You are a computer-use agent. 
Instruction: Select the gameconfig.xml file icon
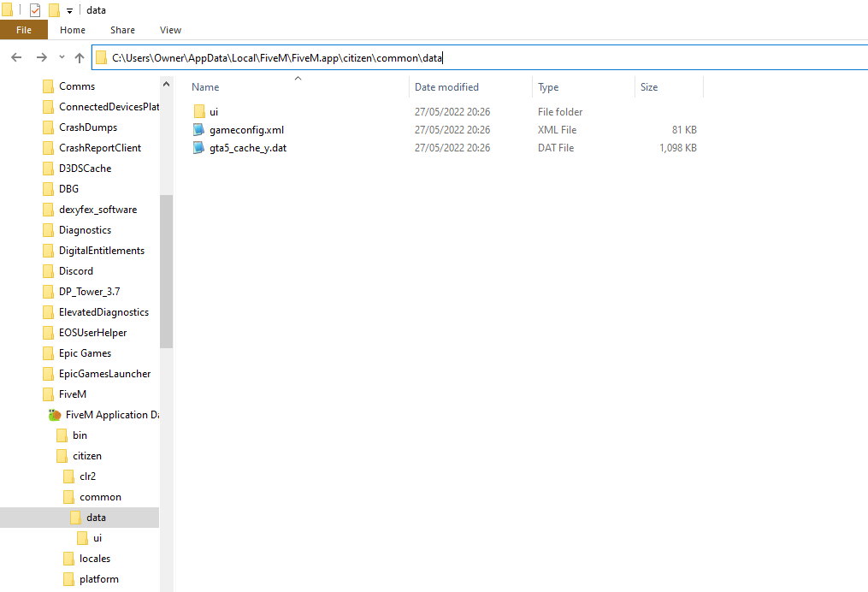[198, 129]
